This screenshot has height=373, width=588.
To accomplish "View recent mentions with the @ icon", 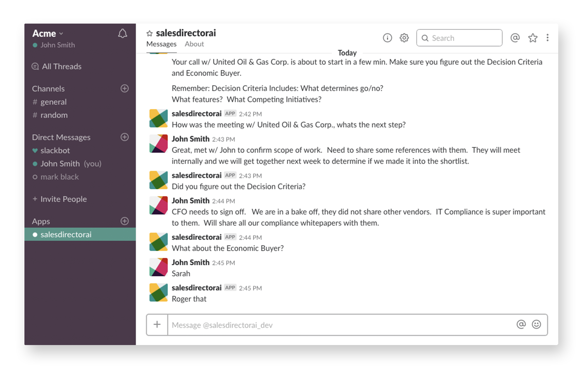I will click(515, 38).
